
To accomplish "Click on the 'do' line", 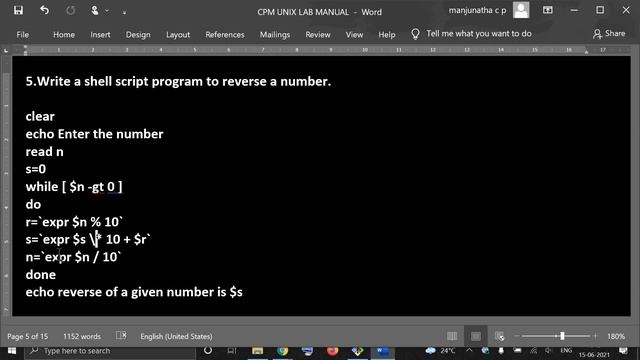I will pyautogui.click(x=33, y=204).
